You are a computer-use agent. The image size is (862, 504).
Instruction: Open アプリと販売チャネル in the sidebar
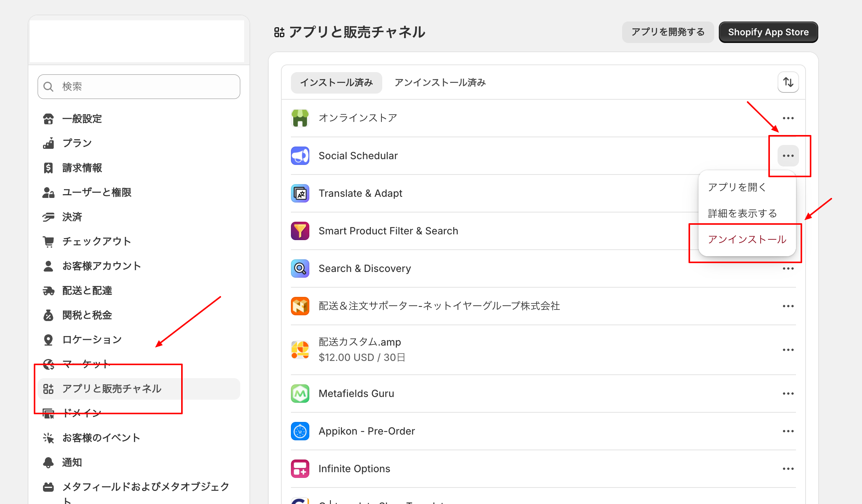click(139, 389)
